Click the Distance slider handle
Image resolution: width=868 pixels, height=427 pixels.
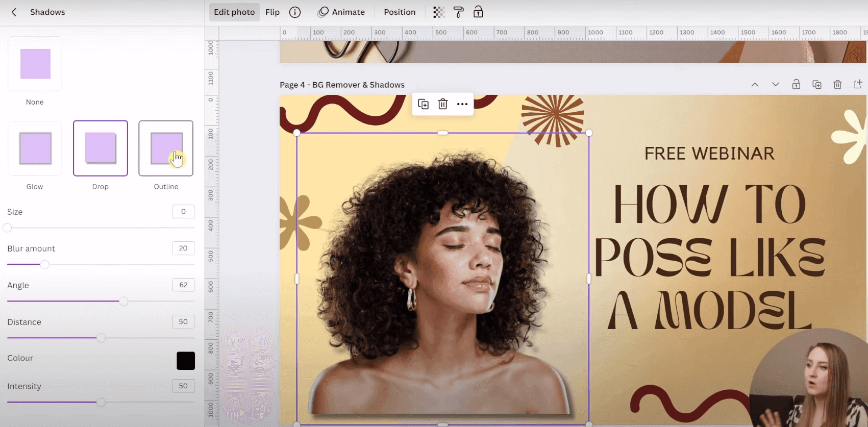(101, 338)
